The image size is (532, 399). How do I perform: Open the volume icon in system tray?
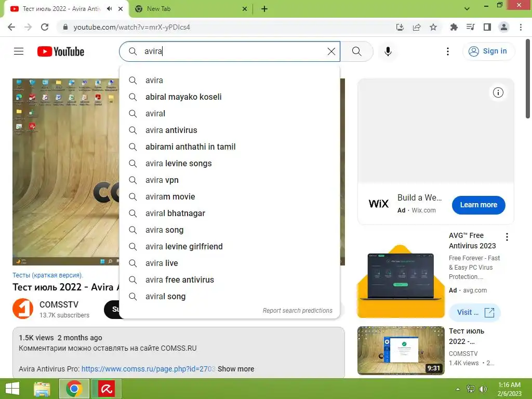coord(483,389)
